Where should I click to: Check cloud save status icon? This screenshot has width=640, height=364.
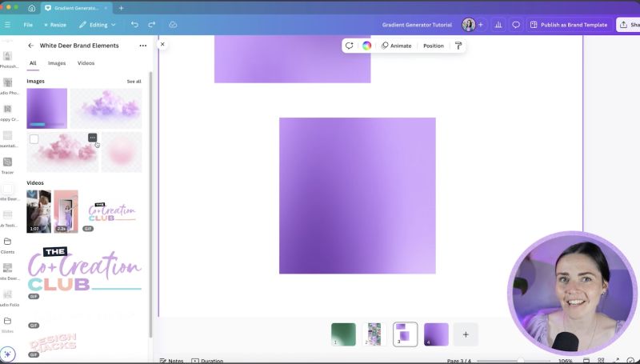[173, 25]
